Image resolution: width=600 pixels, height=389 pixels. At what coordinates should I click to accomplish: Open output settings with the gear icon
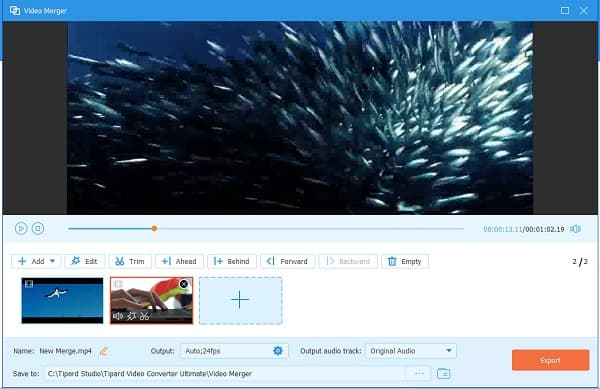click(x=278, y=350)
